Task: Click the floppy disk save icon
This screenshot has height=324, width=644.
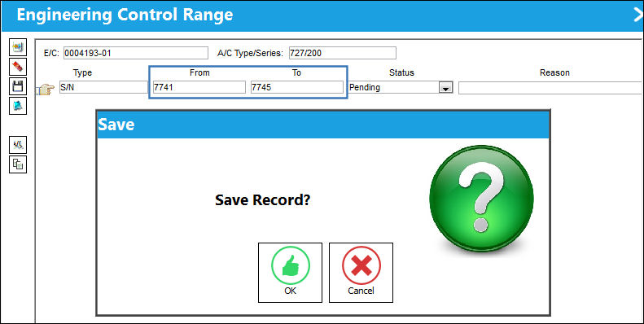Action: [x=18, y=86]
